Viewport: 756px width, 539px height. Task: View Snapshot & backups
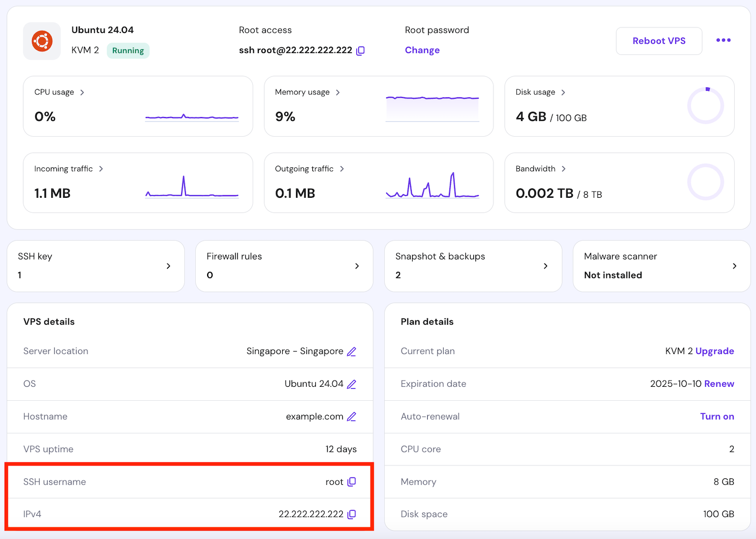tap(545, 266)
